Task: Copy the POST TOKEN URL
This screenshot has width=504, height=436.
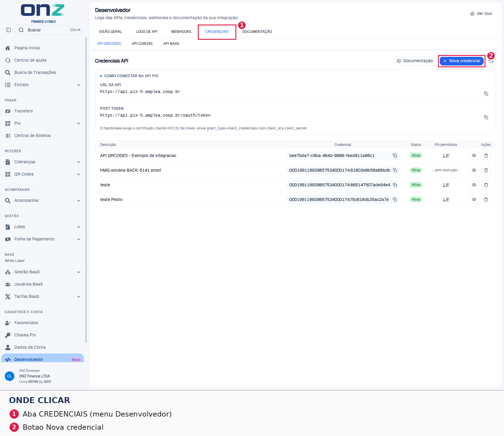Action: (486, 117)
